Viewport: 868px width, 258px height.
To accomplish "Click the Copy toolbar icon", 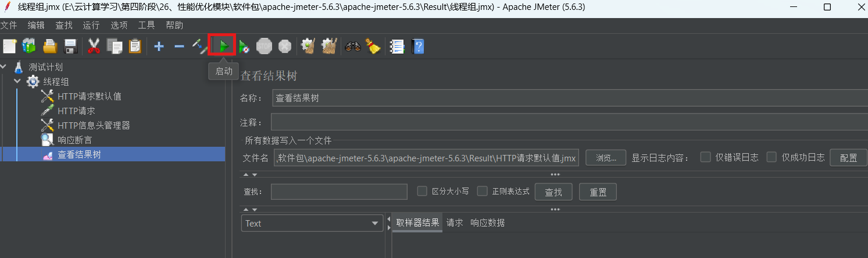I will coord(115,46).
